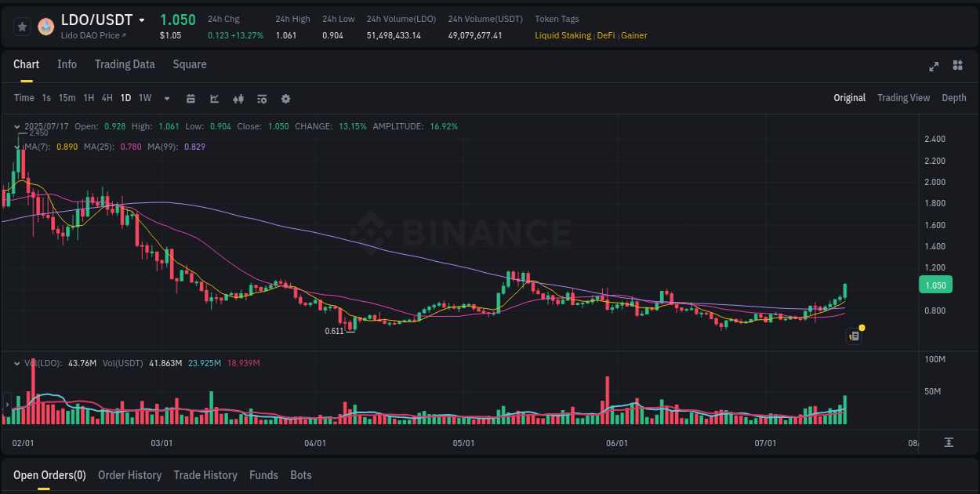
Task: Select the 1W timeframe option
Action: tap(144, 98)
